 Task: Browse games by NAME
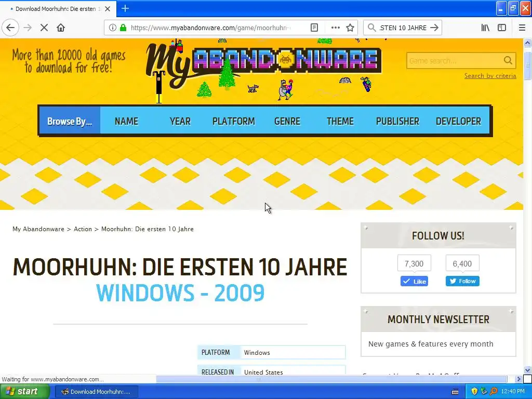point(126,121)
